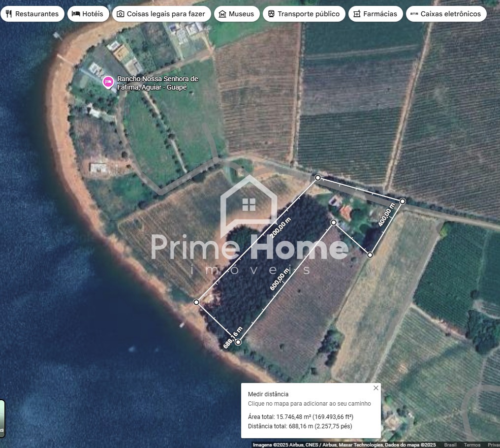This screenshot has height=448, width=500.
Task: Show Museus on the map
Action: [236, 14]
